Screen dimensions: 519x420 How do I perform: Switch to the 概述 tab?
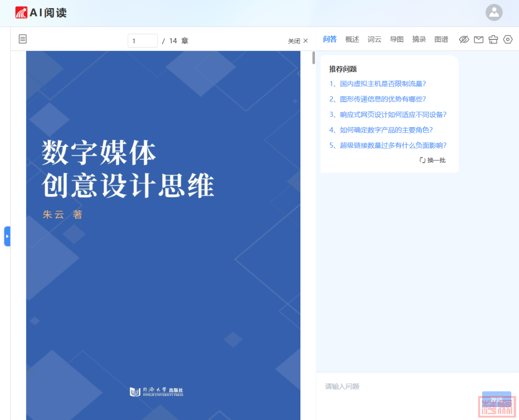click(x=352, y=39)
